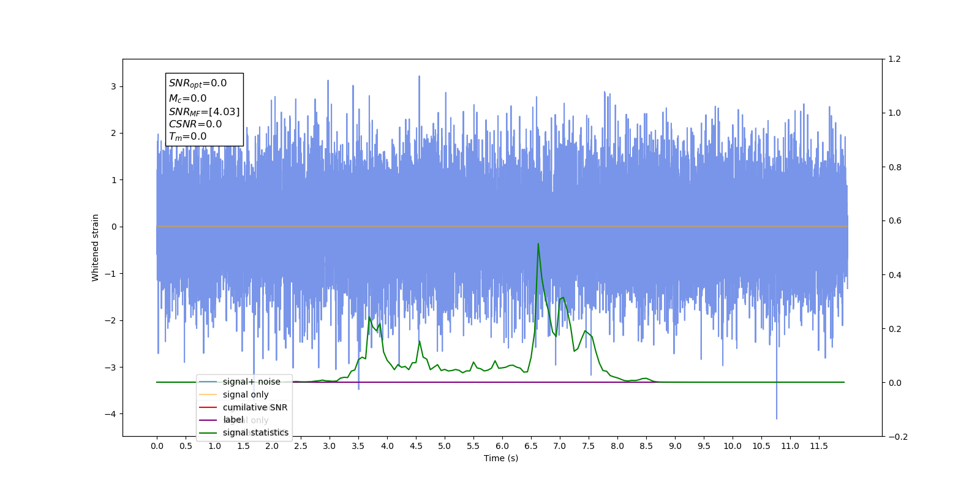Click the left y-axis tick label −1
The height and width of the screenshot is (490, 980).
click(x=110, y=274)
